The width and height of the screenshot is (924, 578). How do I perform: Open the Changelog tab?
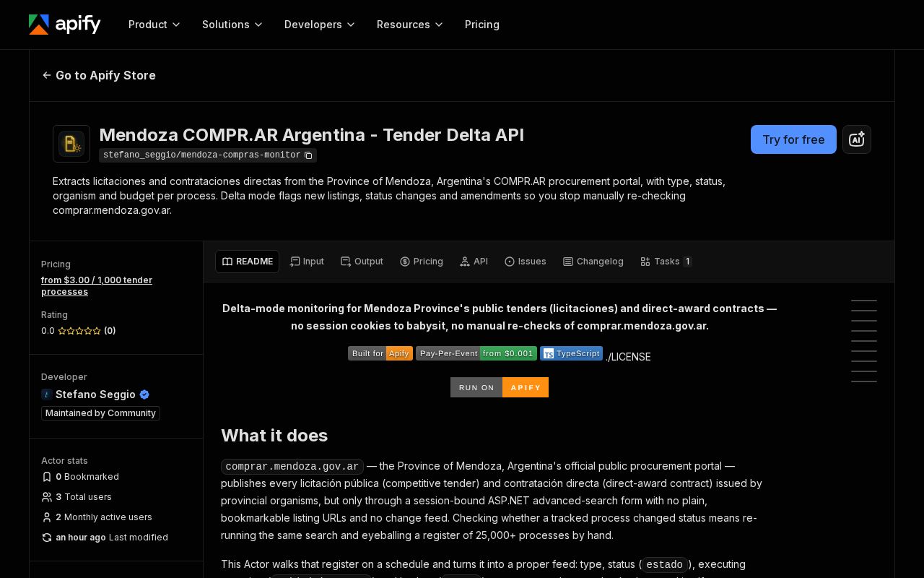[x=593, y=262]
